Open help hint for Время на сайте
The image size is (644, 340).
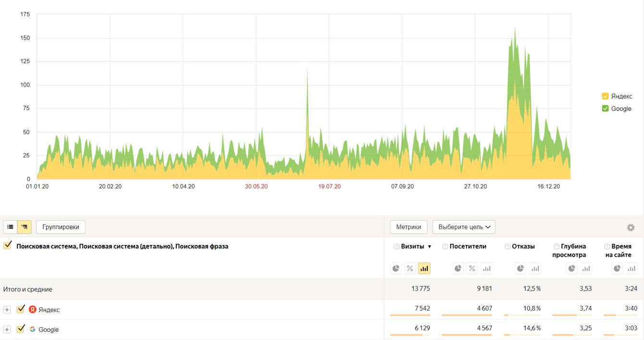pos(607,247)
